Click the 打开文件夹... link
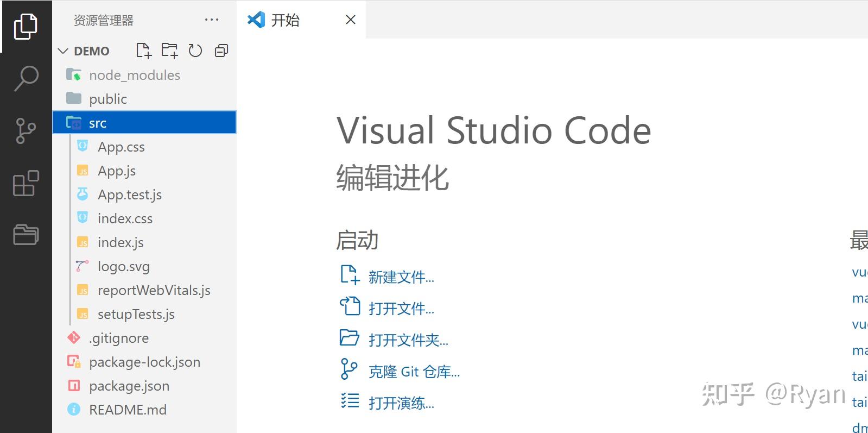Screen dimensions: 868x433 (x=408, y=340)
